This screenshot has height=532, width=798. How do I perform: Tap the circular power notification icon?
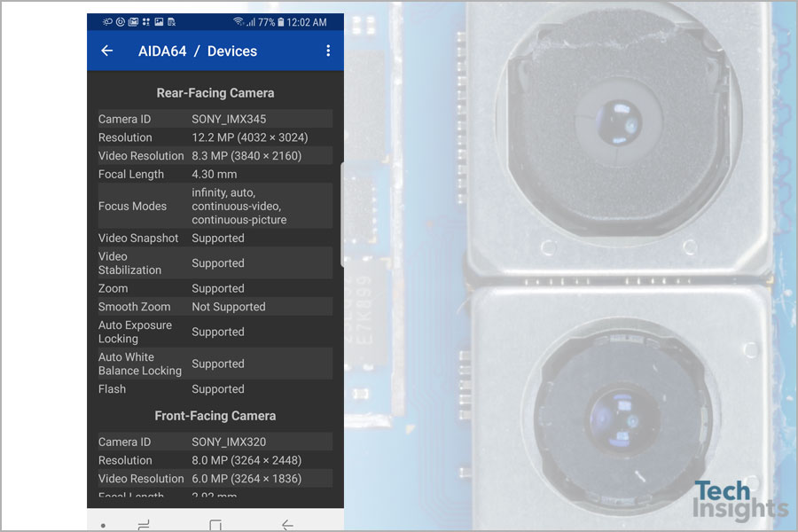click(x=121, y=22)
